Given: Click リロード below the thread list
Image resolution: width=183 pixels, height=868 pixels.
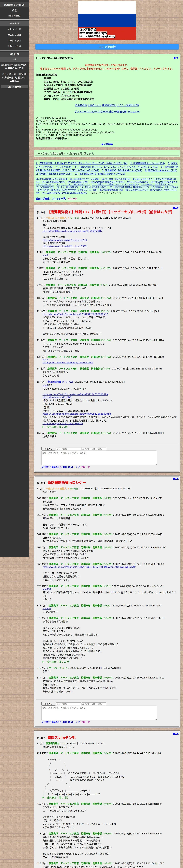Looking at the screenshot, I should (x=72, y=198).
